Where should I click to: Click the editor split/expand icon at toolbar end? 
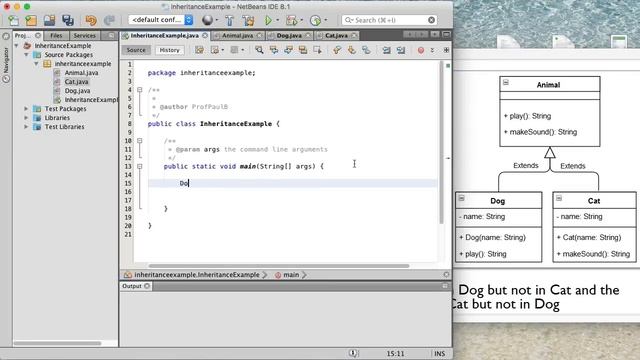pyautogui.click(x=446, y=50)
